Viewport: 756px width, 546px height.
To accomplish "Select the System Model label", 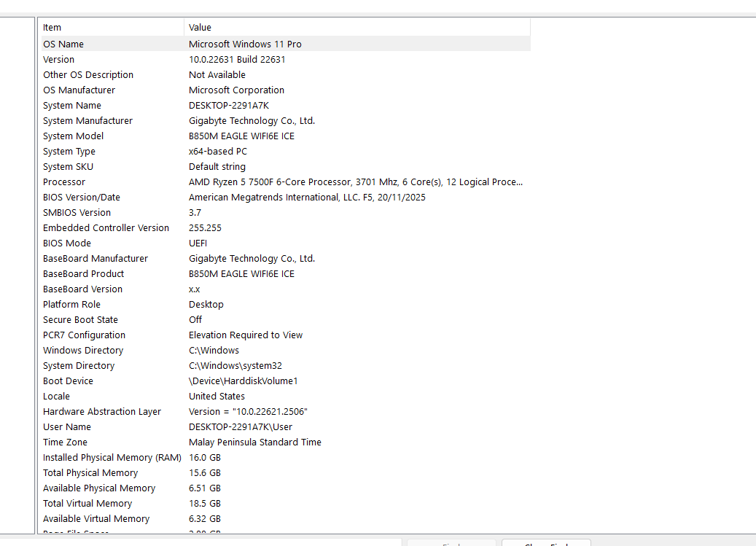I will (x=74, y=136).
